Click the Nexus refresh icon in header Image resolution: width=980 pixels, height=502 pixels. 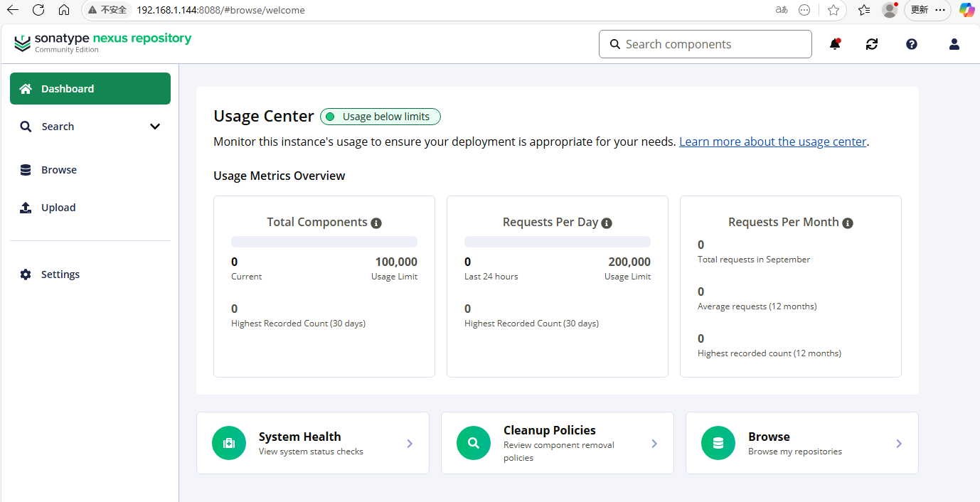click(872, 44)
